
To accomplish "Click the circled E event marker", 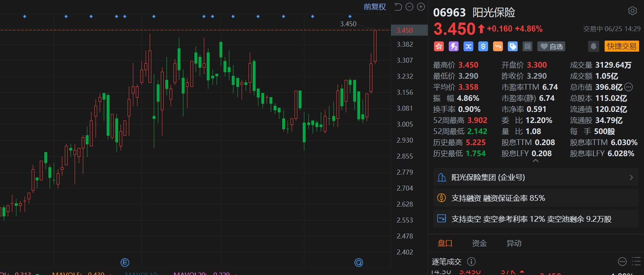I will click(x=125, y=263).
